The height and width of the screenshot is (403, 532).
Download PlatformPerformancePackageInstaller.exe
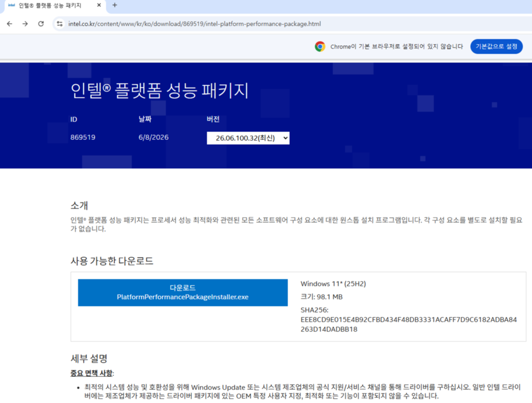click(183, 293)
